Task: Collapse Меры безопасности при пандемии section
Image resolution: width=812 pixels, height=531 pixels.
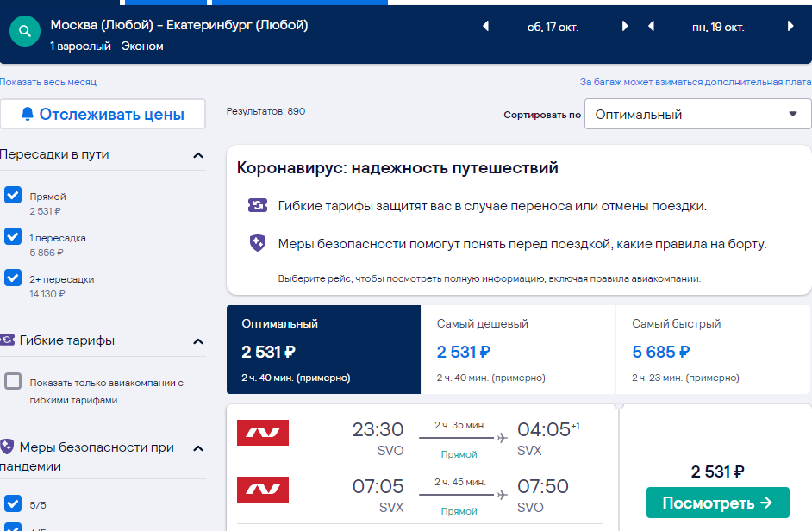Action: [x=197, y=448]
